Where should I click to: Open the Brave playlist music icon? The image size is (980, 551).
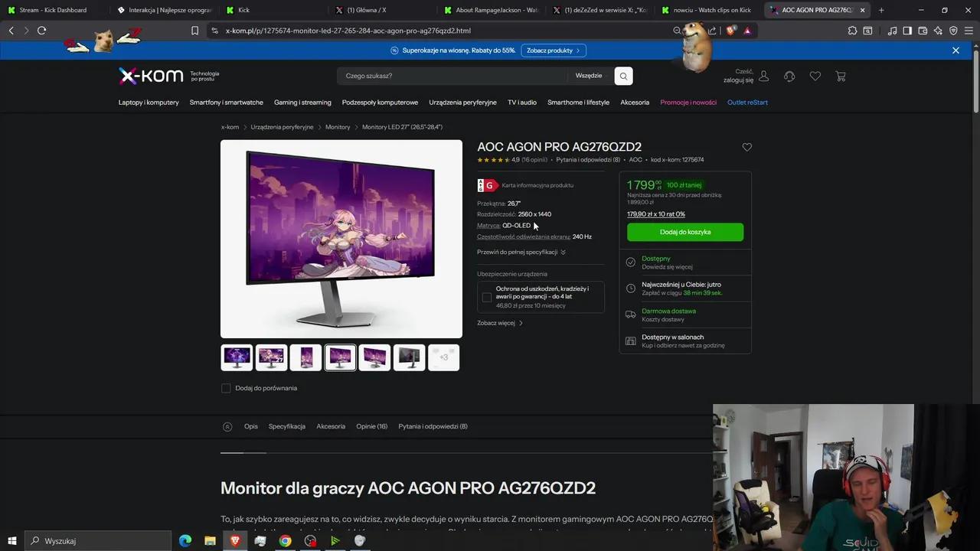892,31
